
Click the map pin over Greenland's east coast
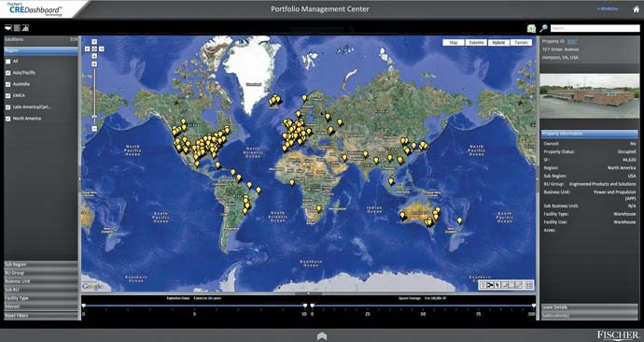tap(274, 99)
